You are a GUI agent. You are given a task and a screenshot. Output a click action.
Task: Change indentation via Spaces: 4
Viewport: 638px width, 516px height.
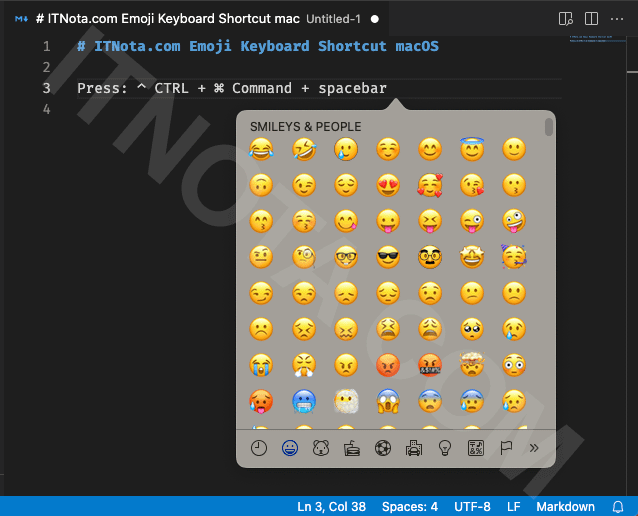410,506
